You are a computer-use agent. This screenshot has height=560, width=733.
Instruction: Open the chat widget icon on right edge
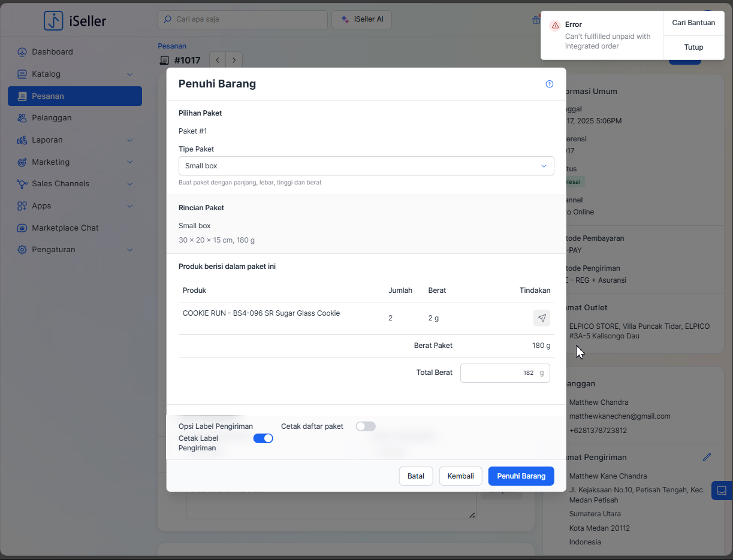[722, 491]
